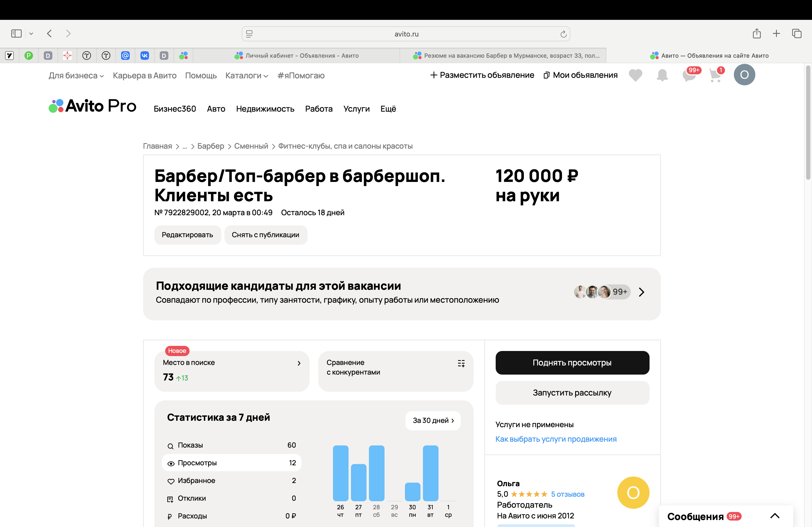Open Мои объявления
The image size is (812, 527).
580,75
